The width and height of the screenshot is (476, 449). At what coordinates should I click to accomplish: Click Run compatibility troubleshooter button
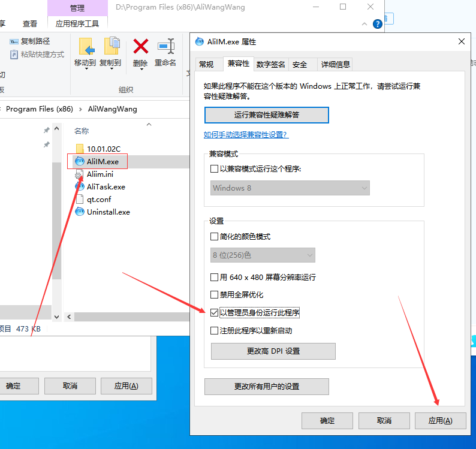coord(267,115)
